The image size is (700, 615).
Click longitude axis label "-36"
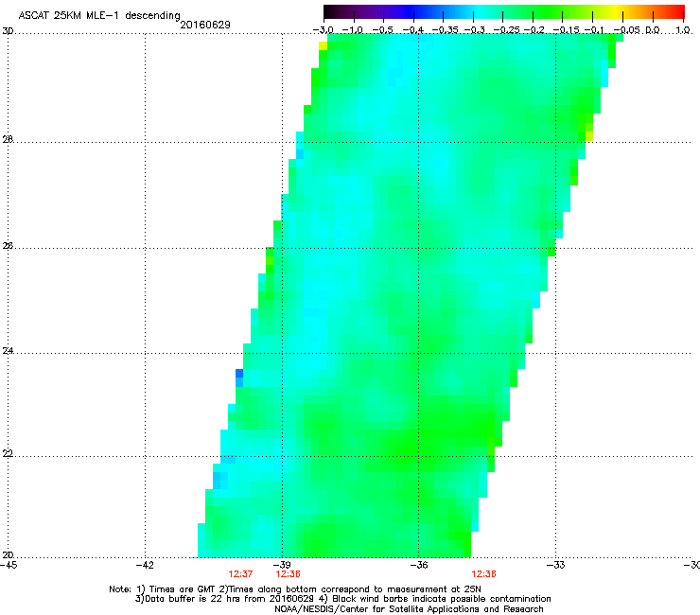pyautogui.click(x=419, y=565)
